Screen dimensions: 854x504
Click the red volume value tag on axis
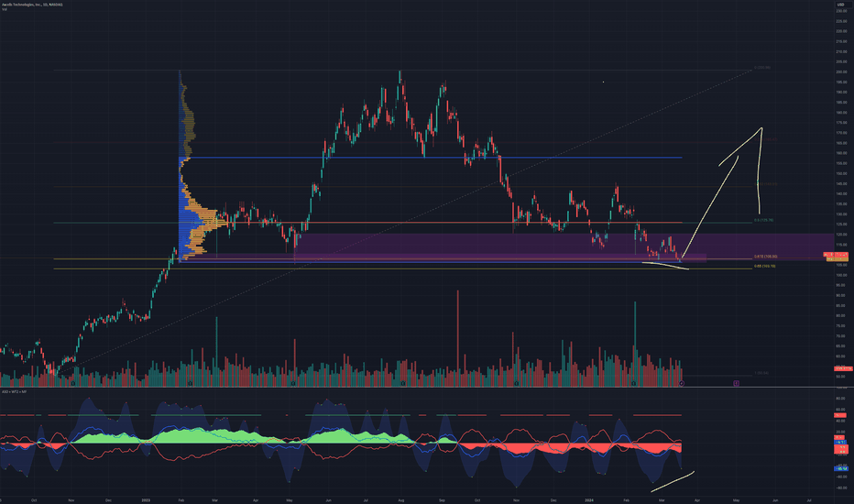point(843,369)
